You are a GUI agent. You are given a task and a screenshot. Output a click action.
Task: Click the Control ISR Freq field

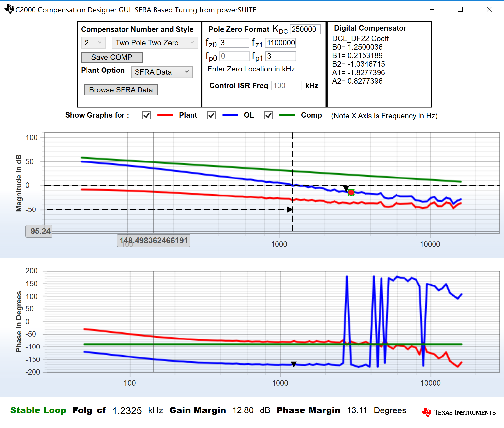pyautogui.click(x=286, y=85)
